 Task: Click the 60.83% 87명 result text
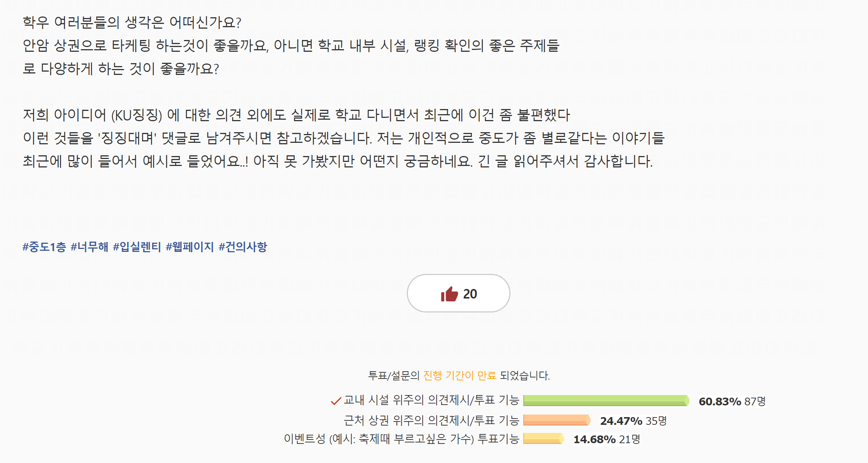[732, 401]
